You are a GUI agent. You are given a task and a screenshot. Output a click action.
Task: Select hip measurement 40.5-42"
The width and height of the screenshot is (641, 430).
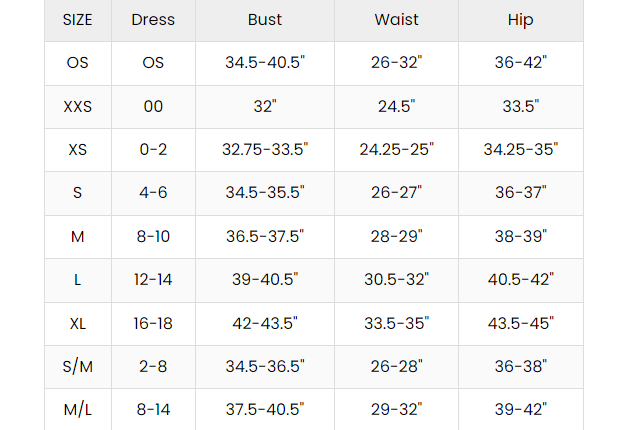[x=521, y=280]
